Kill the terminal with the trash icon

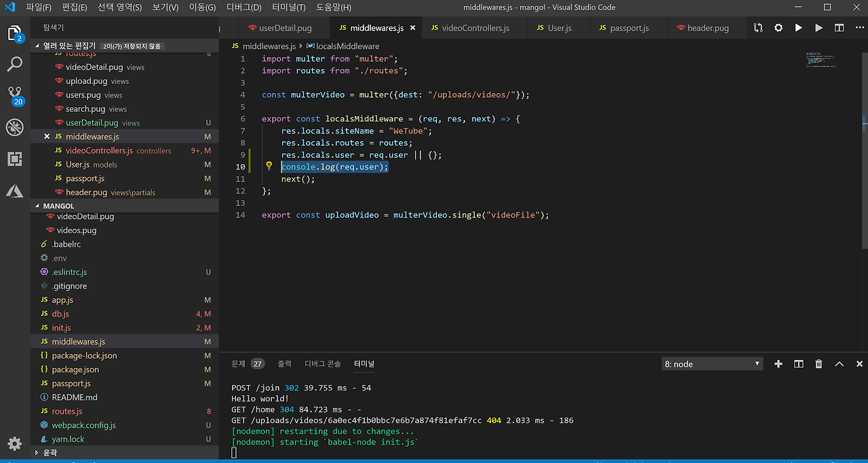click(x=818, y=364)
